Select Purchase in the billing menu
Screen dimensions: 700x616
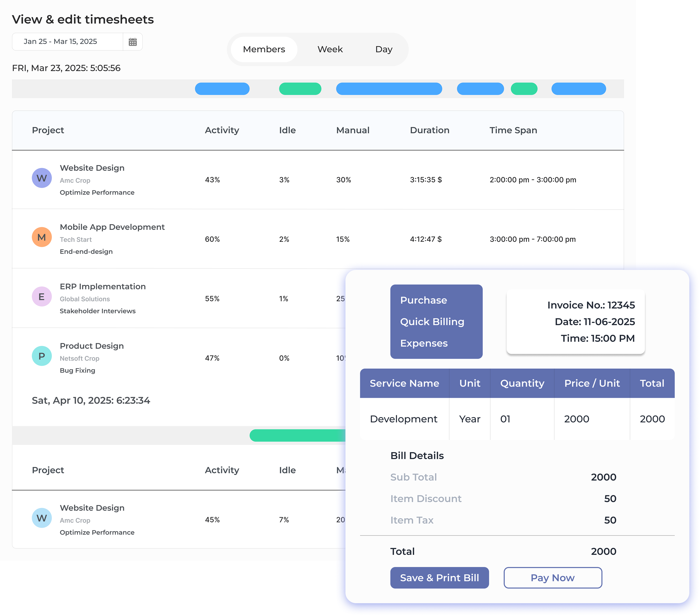pyautogui.click(x=424, y=300)
